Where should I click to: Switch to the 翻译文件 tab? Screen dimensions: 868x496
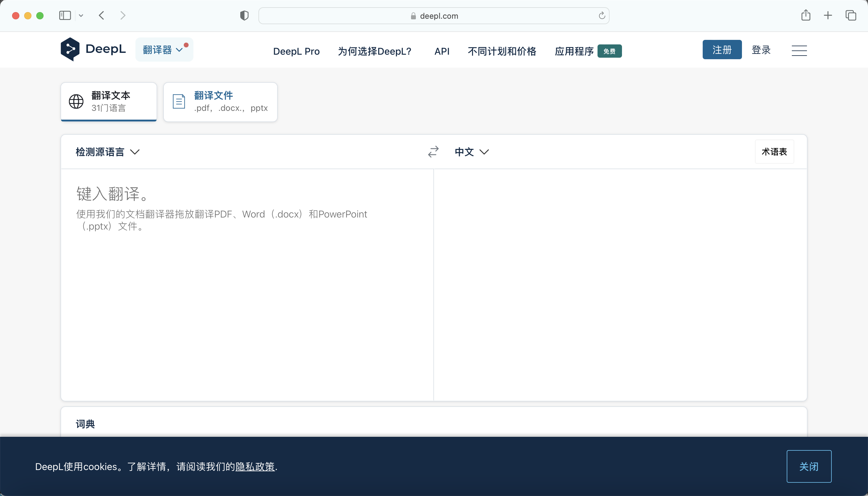pos(220,102)
